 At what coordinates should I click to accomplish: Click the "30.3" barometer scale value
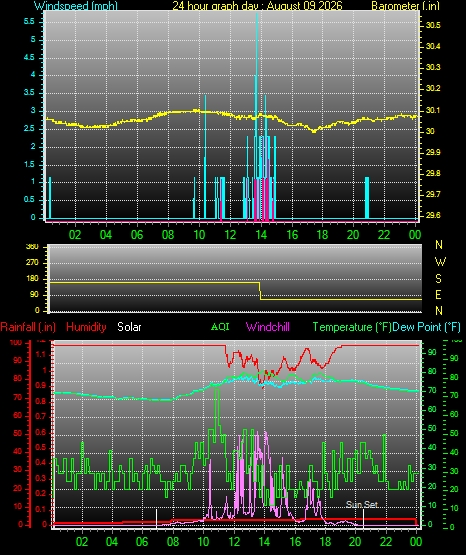pyautogui.click(x=433, y=67)
